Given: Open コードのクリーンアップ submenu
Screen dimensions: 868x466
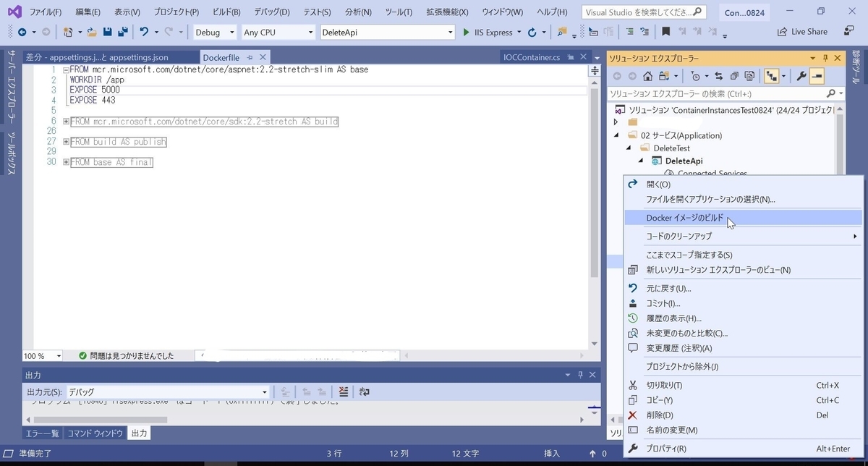Looking at the screenshot, I should [744, 236].
